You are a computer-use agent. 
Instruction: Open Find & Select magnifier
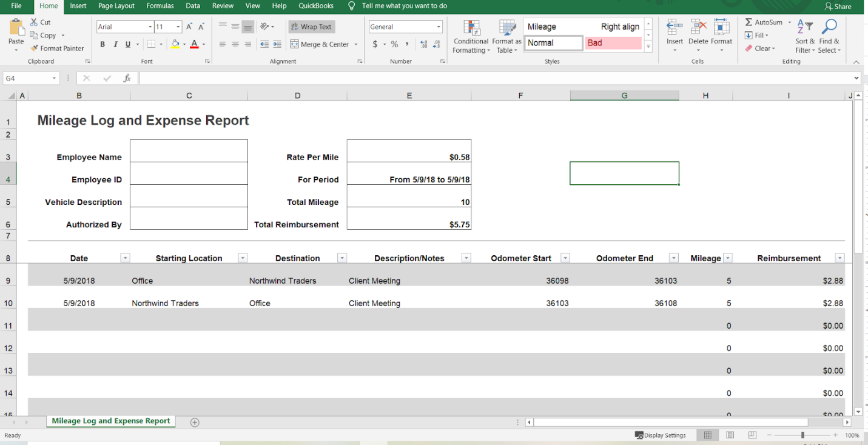[x=829, y=36]
